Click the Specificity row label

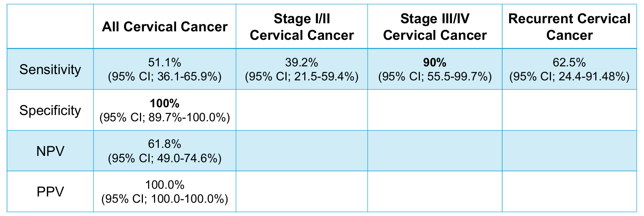(50, 110)
